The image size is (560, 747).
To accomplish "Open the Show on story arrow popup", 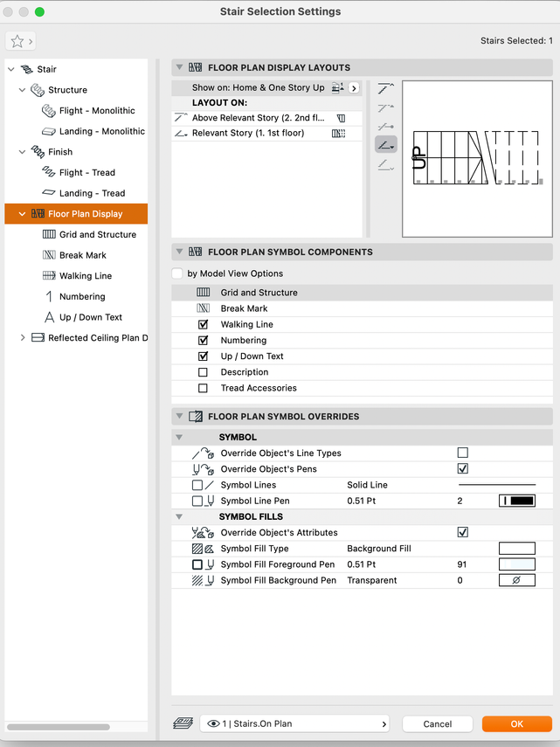I will (x=354, y=88).
